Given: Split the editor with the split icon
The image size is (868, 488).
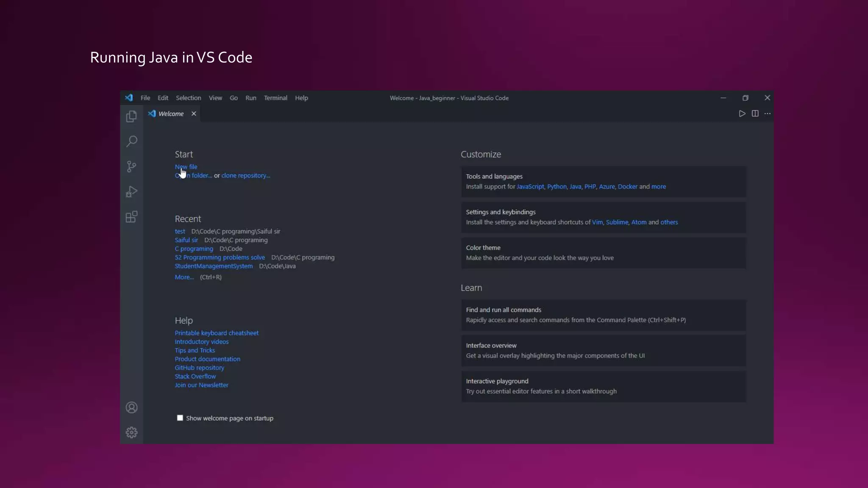Looking at the screenshot, I should pos(755,114).
